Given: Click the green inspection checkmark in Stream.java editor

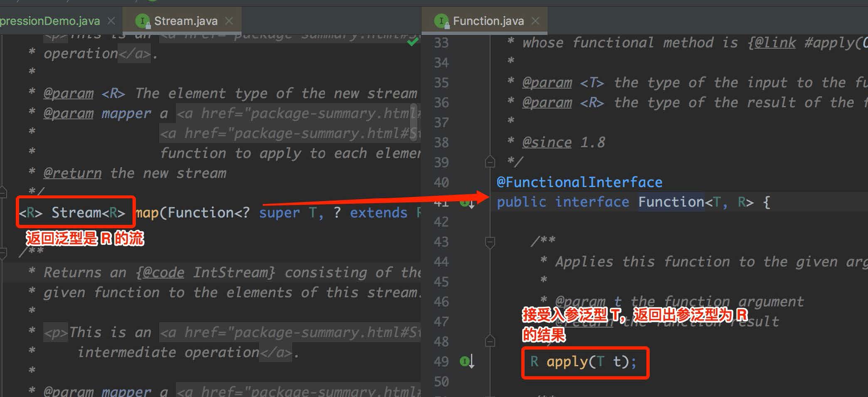Looking at the screenshot, I should click(412, 42).
